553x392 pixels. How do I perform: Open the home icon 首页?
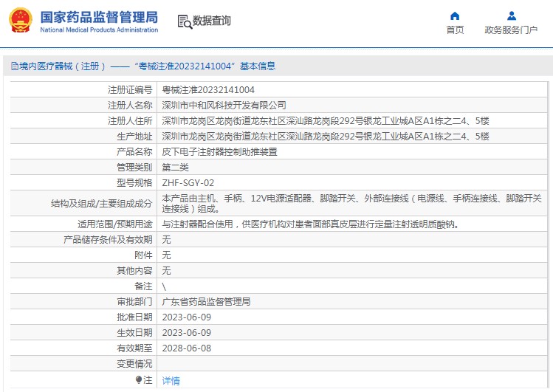[x=455, y=16]
